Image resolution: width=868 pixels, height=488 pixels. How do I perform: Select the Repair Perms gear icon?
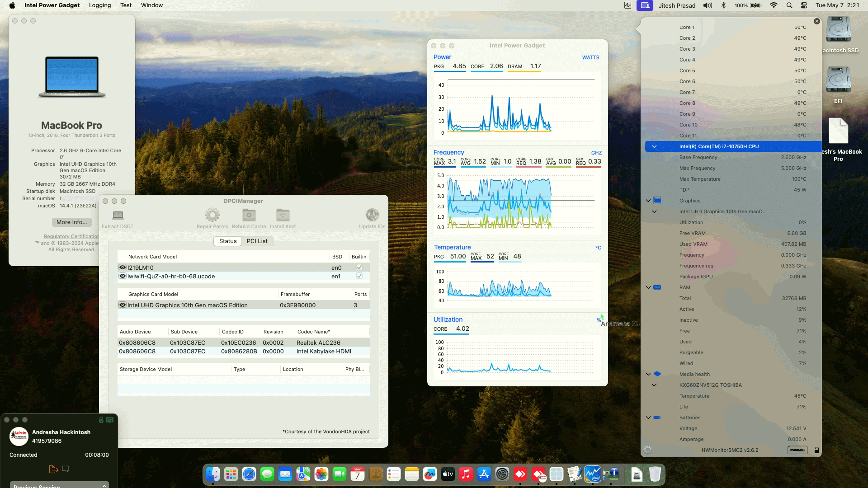click(212, 215)
